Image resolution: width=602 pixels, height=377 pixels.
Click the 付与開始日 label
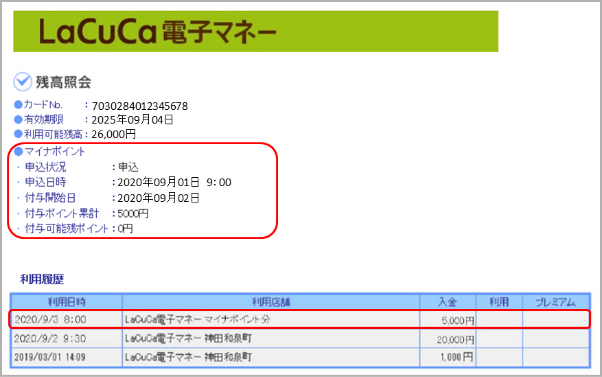(50, 198)
